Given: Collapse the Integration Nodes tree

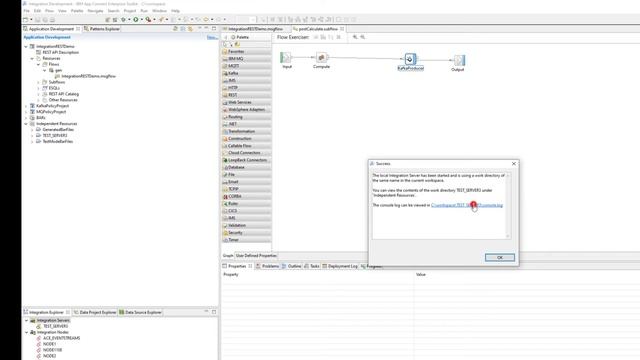Looking at the screenshot, I should (x=27, y=332).
